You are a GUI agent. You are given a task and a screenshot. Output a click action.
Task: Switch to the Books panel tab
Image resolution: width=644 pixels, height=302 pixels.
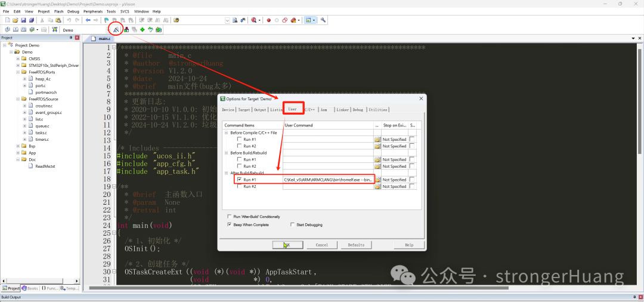click(30, 288)
